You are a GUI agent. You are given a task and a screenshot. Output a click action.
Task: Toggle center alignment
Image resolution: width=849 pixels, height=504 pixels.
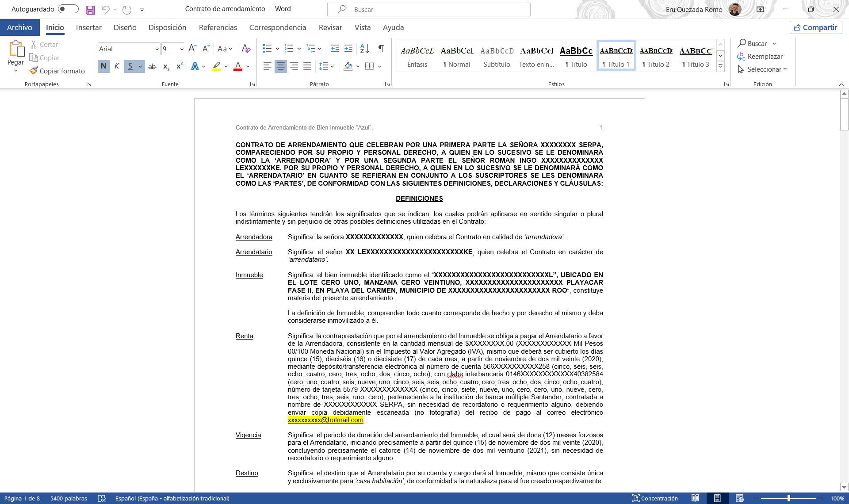(x=280, y=66)
